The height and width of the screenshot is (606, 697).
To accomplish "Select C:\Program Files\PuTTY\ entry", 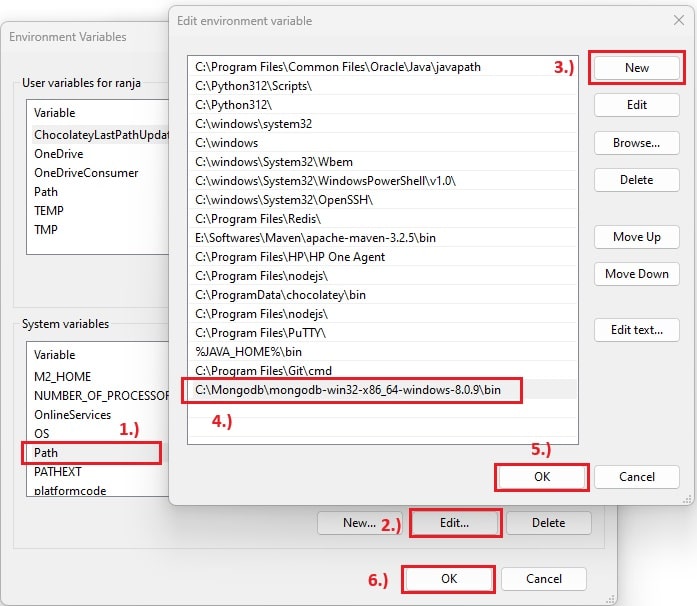I will pyautogui.click(x=382, y=333).
